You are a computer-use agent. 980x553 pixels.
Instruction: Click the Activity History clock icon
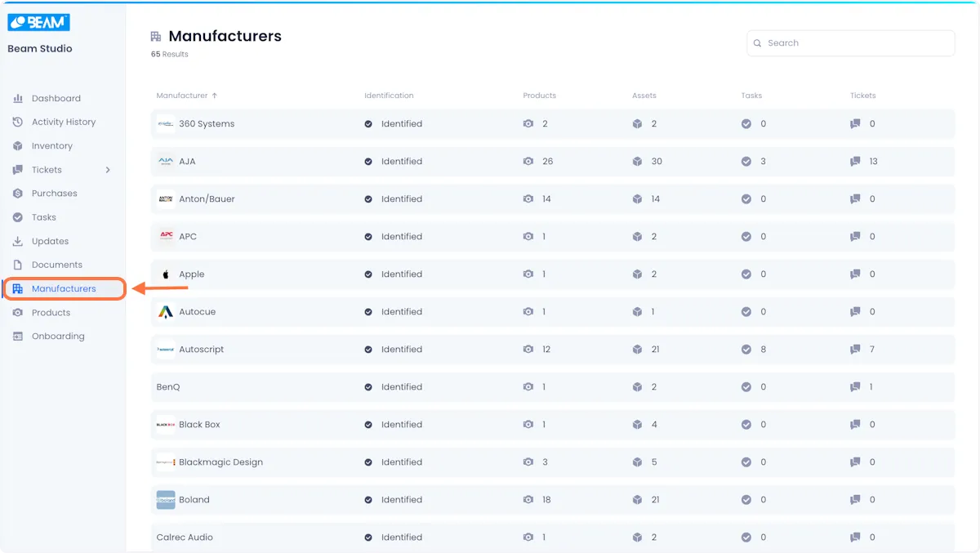[x=18, y=122]
